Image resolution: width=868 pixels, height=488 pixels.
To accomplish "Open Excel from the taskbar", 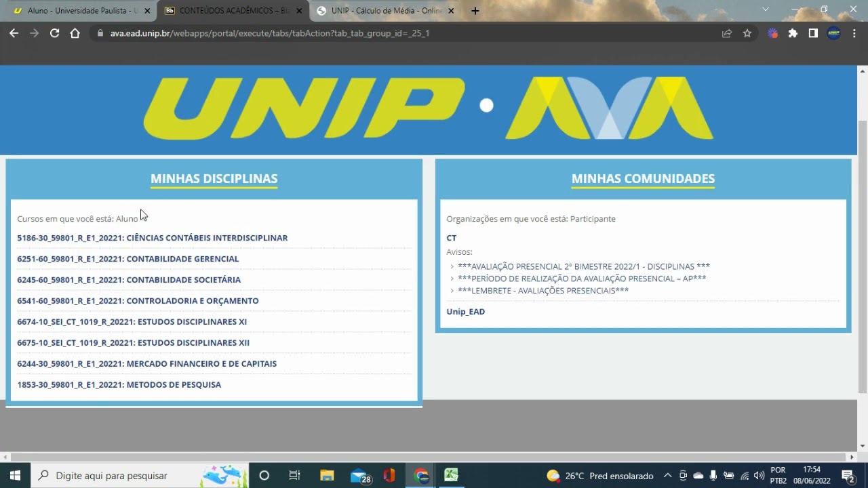I will 452,475.
